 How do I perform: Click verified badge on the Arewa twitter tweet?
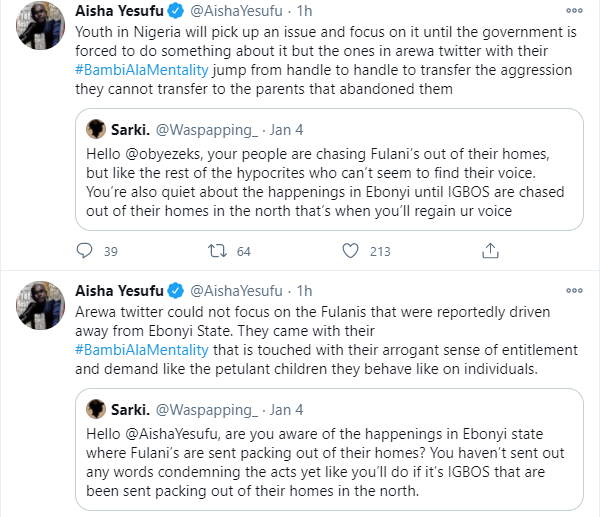176,290
